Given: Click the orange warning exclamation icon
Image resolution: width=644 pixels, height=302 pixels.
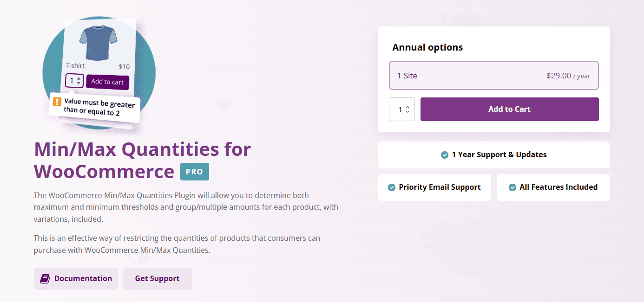Looking at the screenshot, I should pyautogui.click(x=57, y=102).
